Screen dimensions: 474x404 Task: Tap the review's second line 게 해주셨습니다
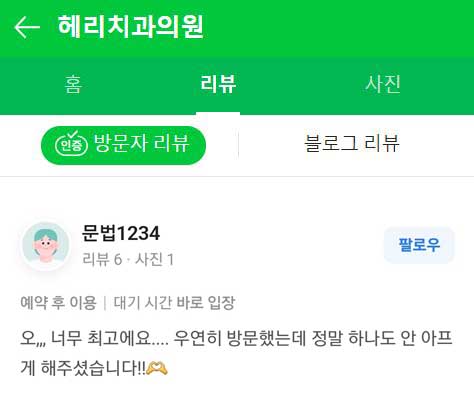pyautogui.click(x=93, y=368)
